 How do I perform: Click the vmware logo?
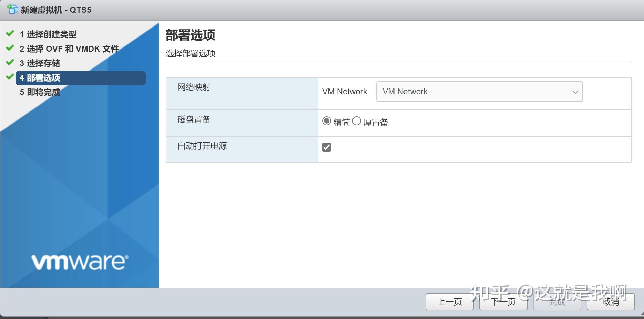(x=80, y=262)
